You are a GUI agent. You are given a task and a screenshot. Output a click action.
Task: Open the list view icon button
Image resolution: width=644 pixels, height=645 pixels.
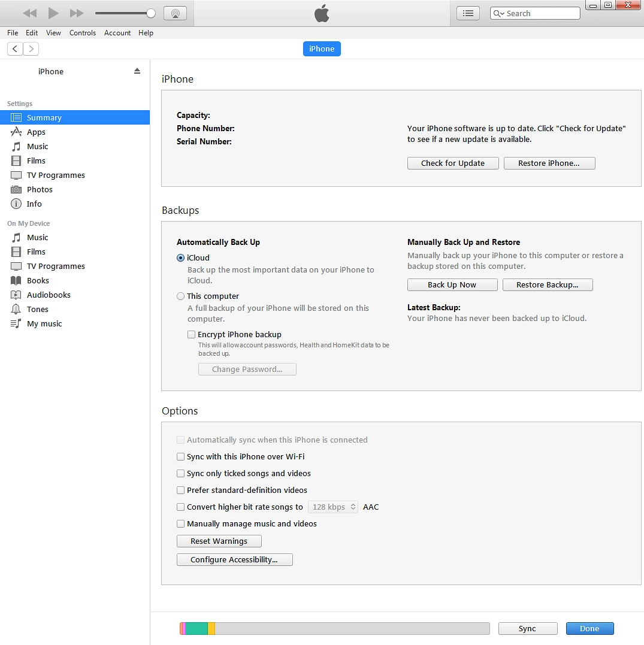[468, 13]
